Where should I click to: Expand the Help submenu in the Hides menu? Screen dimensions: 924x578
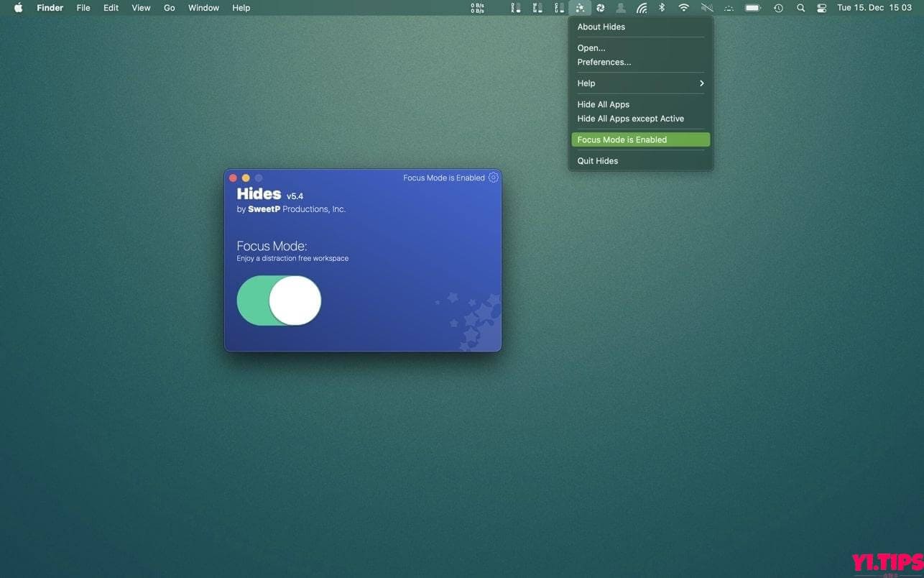[639, 83]
